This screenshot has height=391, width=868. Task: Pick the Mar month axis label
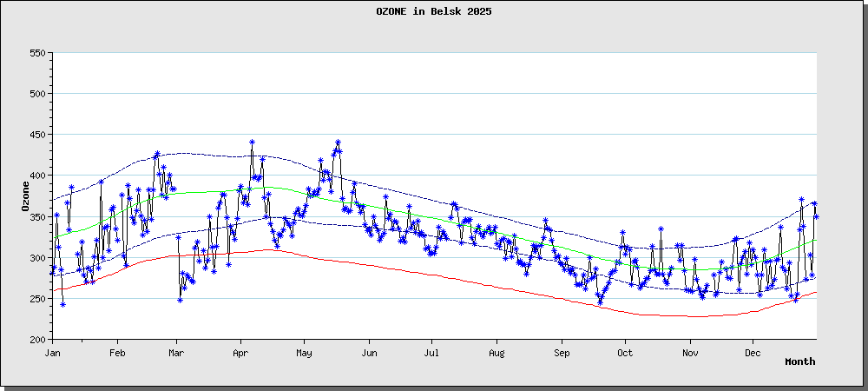[x=176, y=353]
